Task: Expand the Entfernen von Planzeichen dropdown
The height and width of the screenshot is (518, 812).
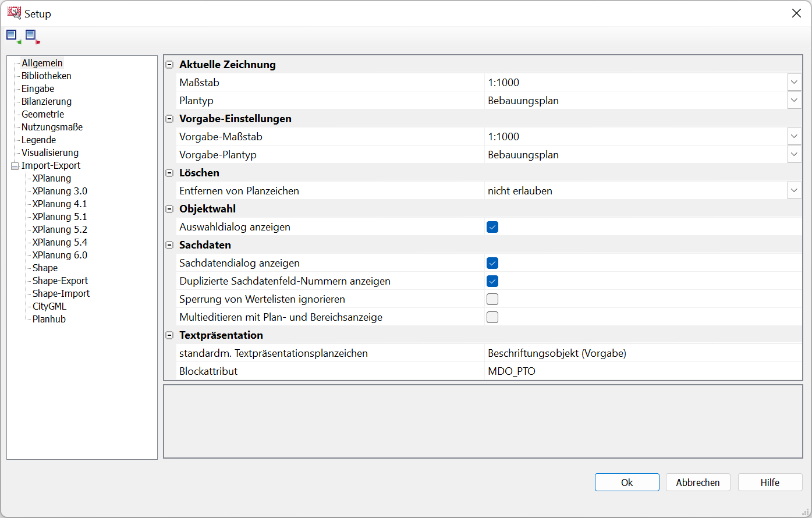Action: pyautogui.click(x=794, y=191)
